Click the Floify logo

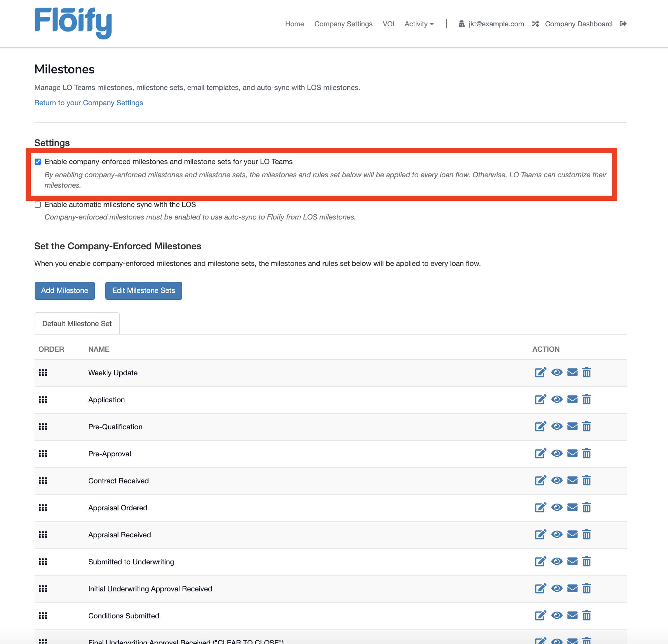(73, 23)
